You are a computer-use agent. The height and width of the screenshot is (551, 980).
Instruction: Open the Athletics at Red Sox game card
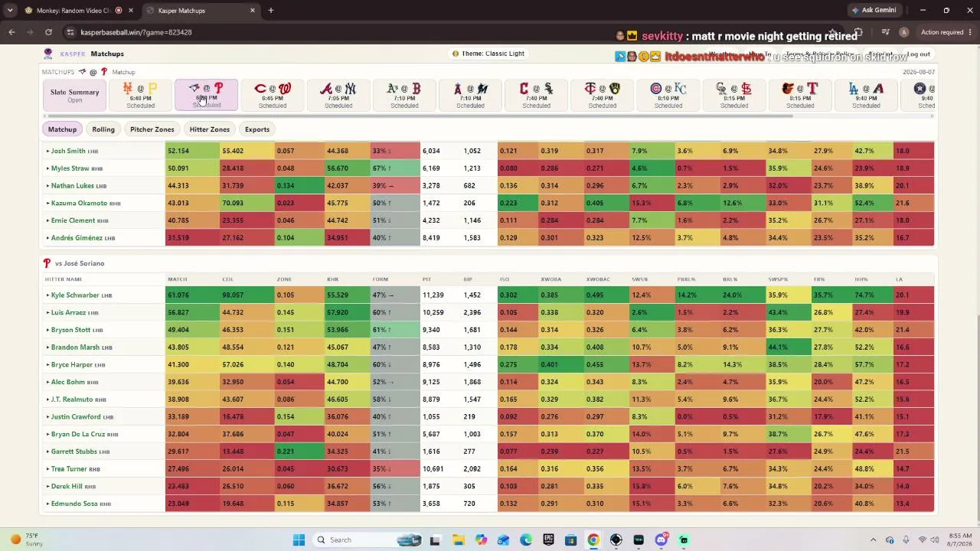coord(404,95)
